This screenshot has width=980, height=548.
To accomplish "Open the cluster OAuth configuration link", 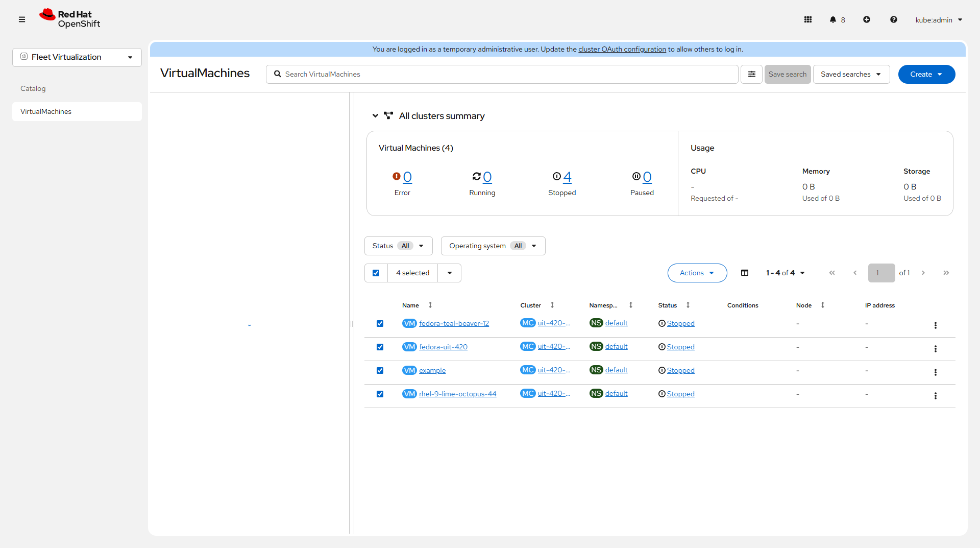I will click(x=622, y=49).
